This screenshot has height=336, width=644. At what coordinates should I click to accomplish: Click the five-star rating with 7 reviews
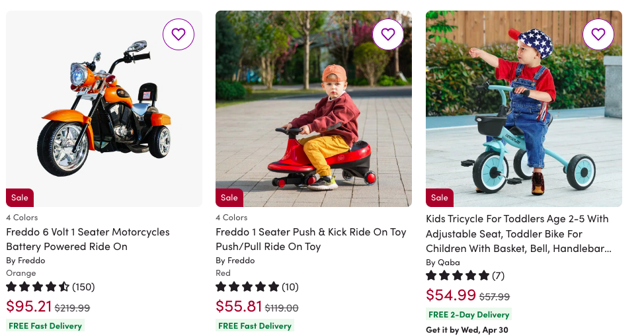click(x=465, y=275)
